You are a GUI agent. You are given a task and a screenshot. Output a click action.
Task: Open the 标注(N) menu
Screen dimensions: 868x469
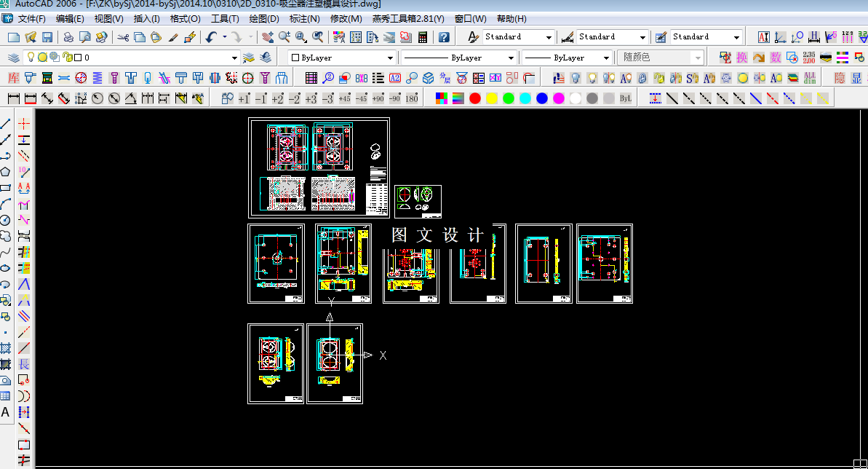pyautogui.click(x=304, y=18)
